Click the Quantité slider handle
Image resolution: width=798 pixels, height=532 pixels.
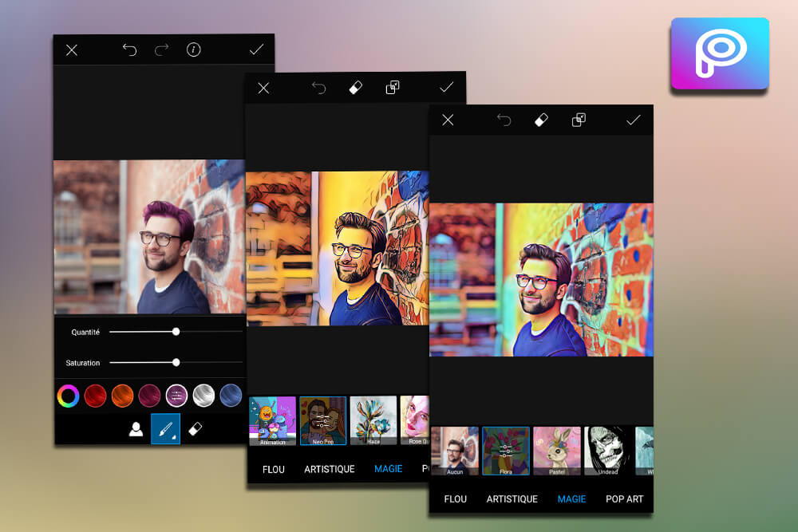tap(176, 331)
